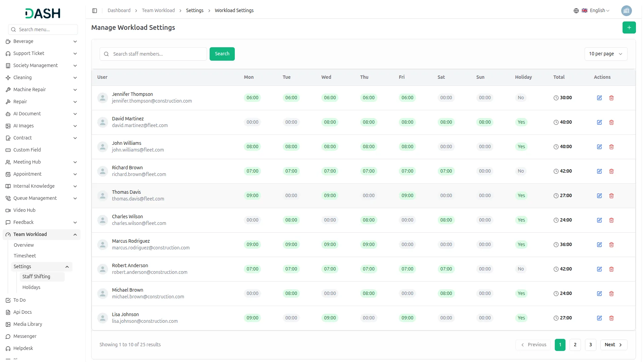The image size is (644, 362).
Task: Click the green add workload button
Action: (629, 27)
